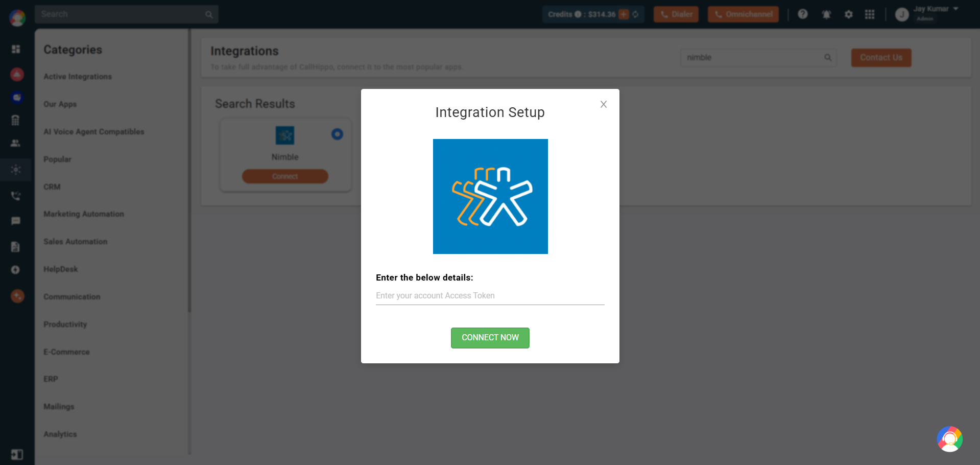
Task: Select the Productivity category
Action: (65, 324)
